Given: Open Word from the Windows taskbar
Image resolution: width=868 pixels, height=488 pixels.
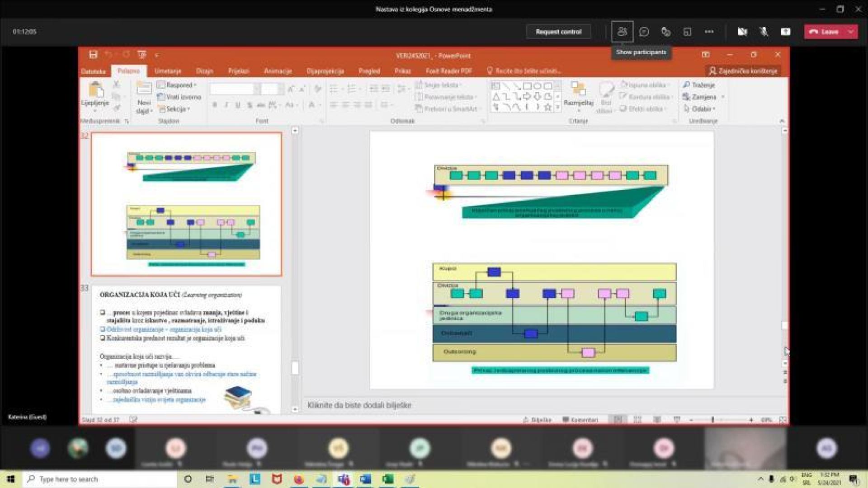Looking at the screenshot, I should [x=365, y=479].
